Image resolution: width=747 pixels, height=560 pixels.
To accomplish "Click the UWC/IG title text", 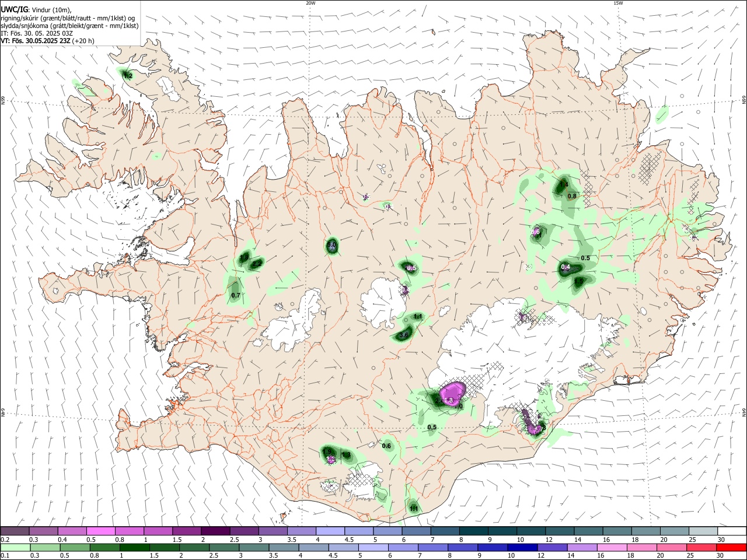I will click(15, 10).
